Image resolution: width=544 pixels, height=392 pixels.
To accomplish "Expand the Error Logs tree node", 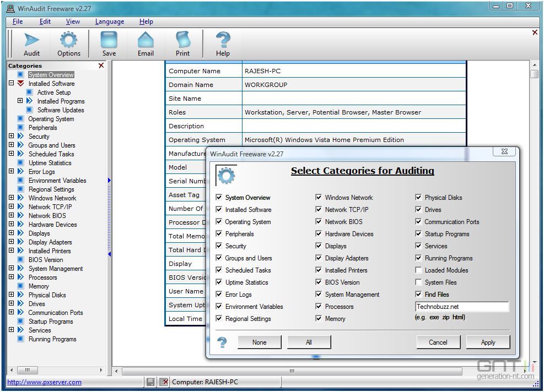I will point(12,171).
